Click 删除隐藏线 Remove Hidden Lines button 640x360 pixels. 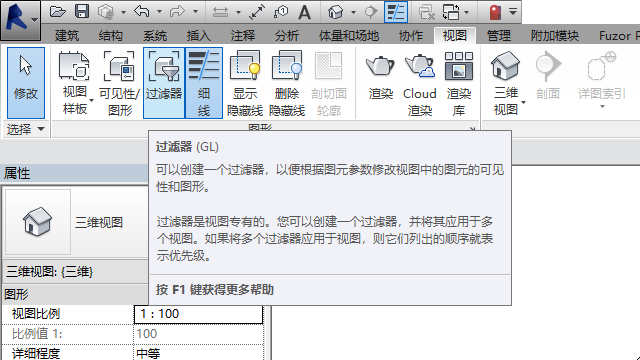pos(287,82)
